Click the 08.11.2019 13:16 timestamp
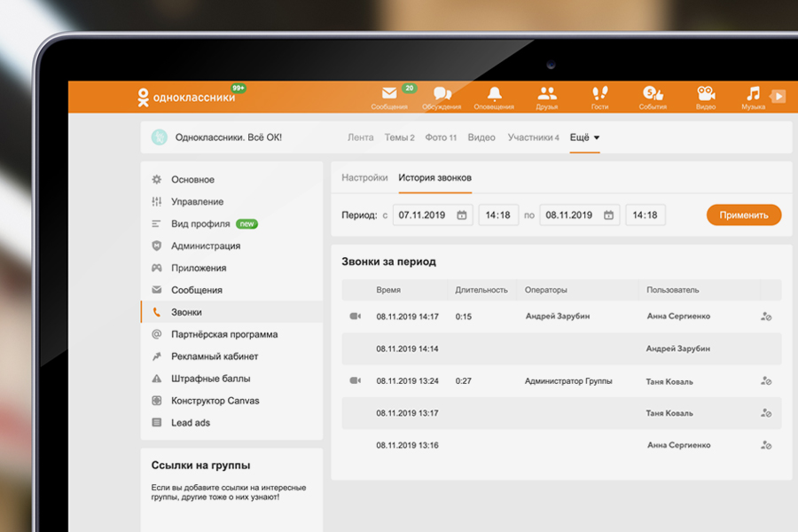This screenshot has height=532, width=798. (x=407, y=445)
